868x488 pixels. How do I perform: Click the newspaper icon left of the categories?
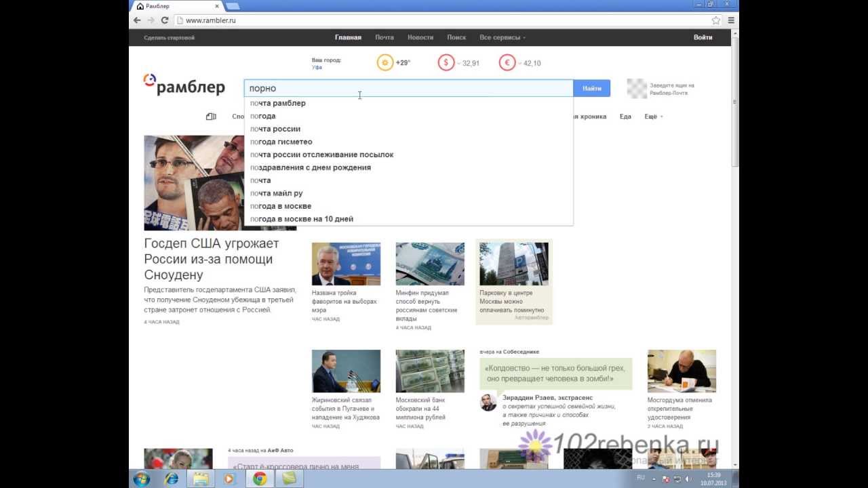coord(211,117)
